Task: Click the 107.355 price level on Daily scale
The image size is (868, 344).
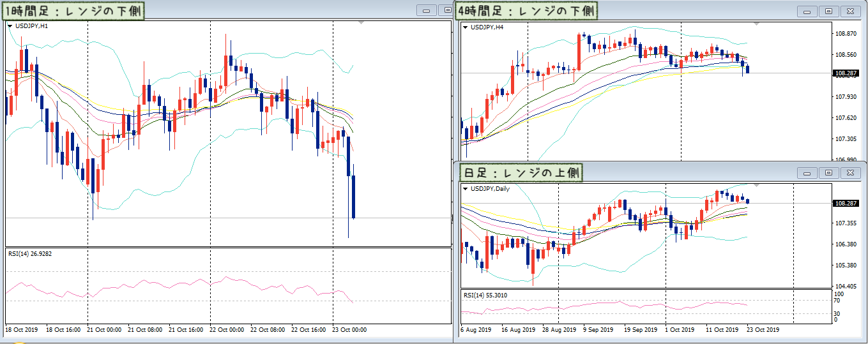Action: coord(846,223)
